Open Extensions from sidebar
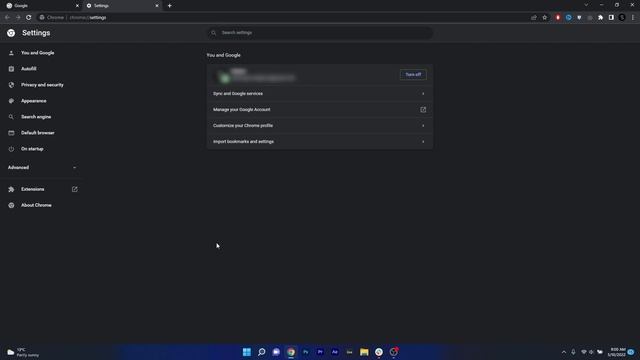640x360 pixels. point(33,189)
